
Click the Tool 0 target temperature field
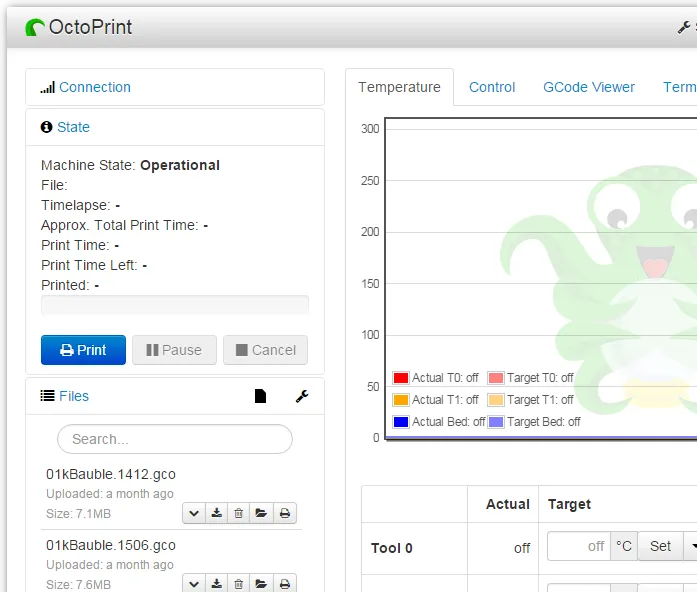coord(579,546)
